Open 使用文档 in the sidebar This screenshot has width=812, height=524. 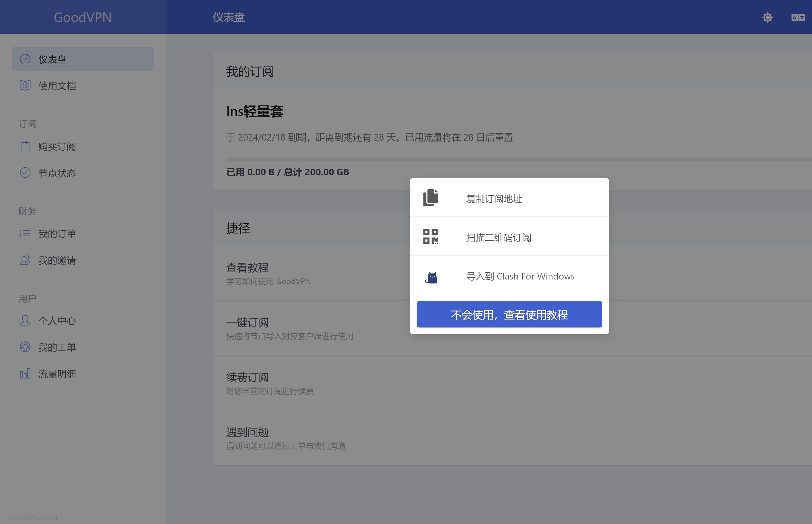point(83,85)
